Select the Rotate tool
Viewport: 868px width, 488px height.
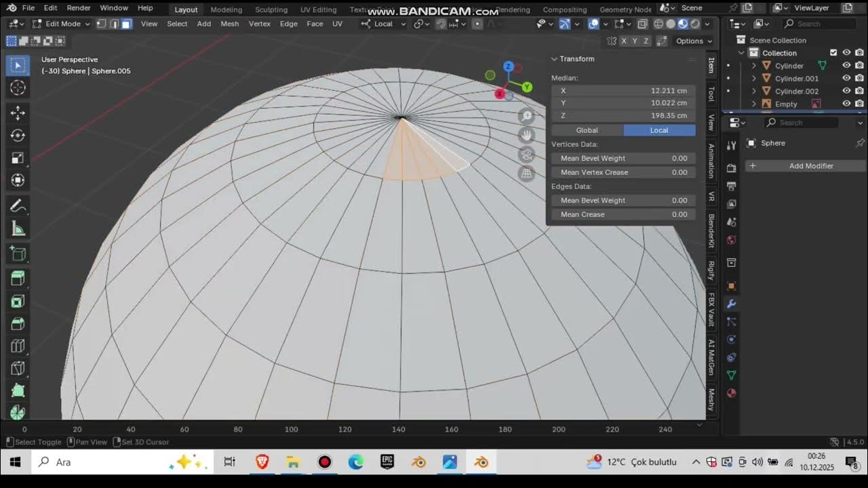click(x=16, y=135)
